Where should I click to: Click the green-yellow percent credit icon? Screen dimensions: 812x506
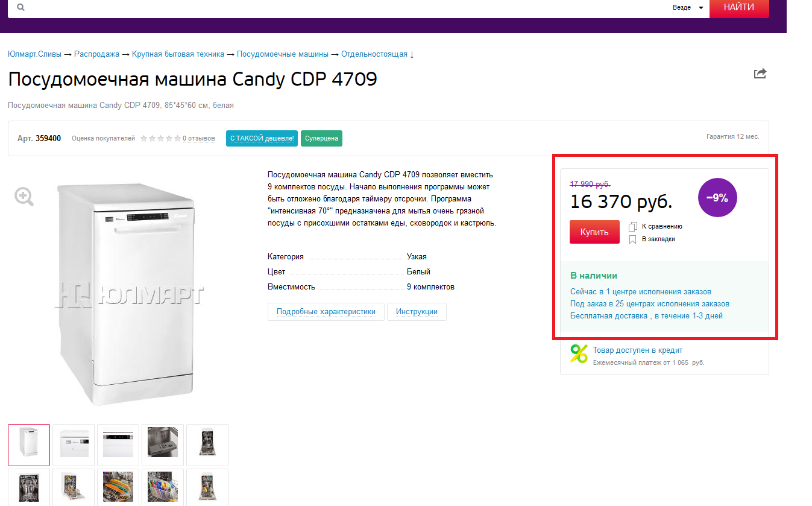pos(579,354)
